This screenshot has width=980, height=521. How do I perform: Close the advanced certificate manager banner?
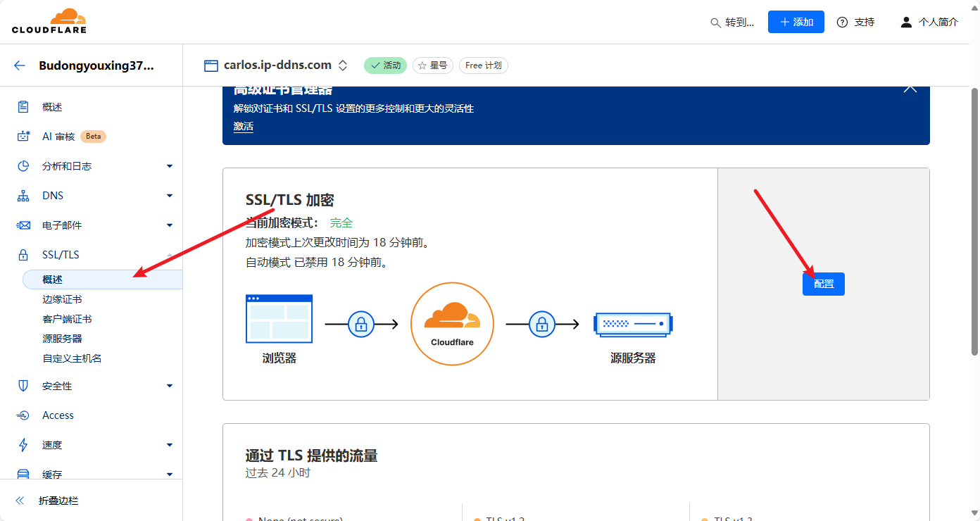click(x=910, y=88)
